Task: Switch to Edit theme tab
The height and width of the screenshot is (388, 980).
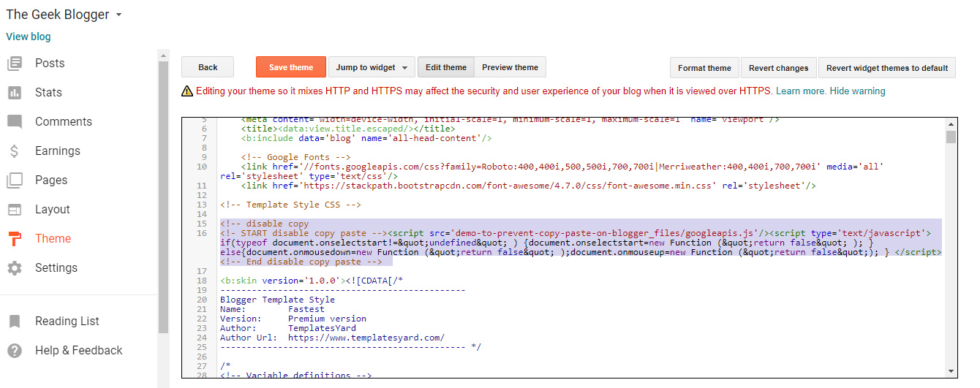Action: pyautogui.click(x=446, y=67)
